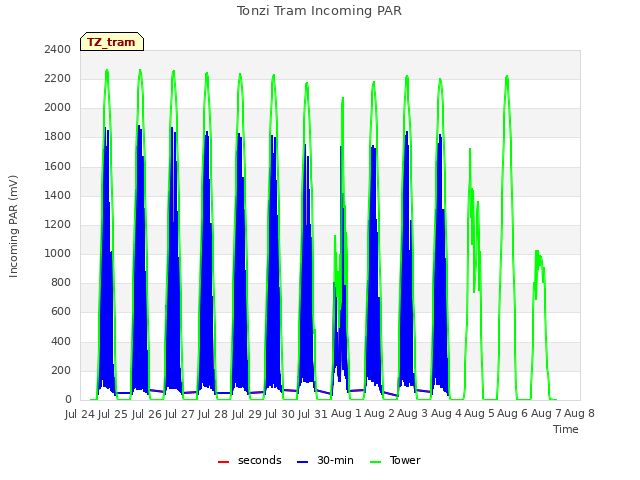Click the 'Aug 6' x-axis date label

point(513,414)
